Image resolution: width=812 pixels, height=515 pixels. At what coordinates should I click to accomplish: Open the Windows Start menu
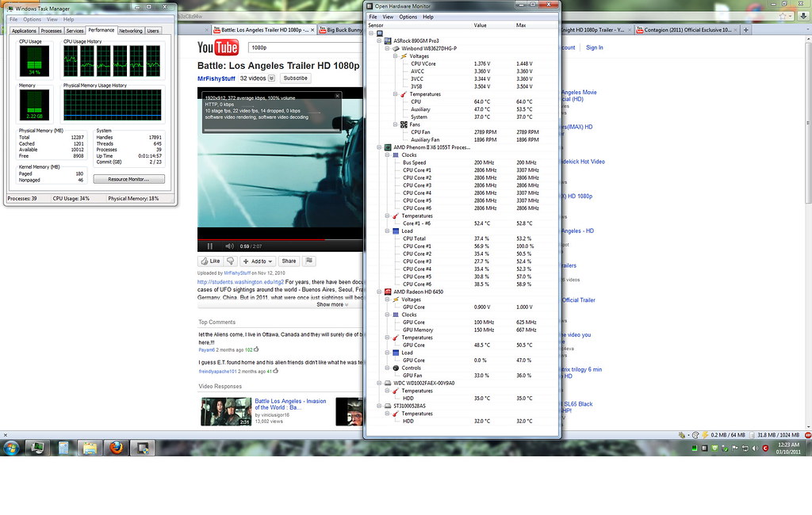click(11, 447)
